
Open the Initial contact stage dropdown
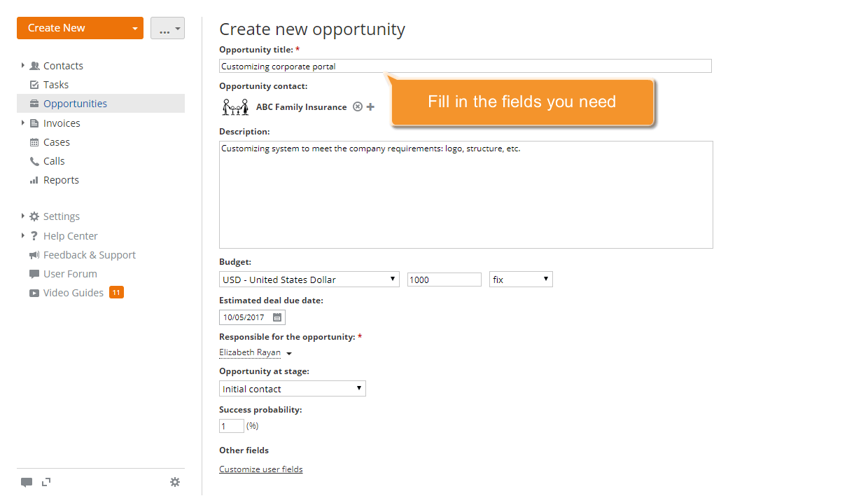click(292, 389)
